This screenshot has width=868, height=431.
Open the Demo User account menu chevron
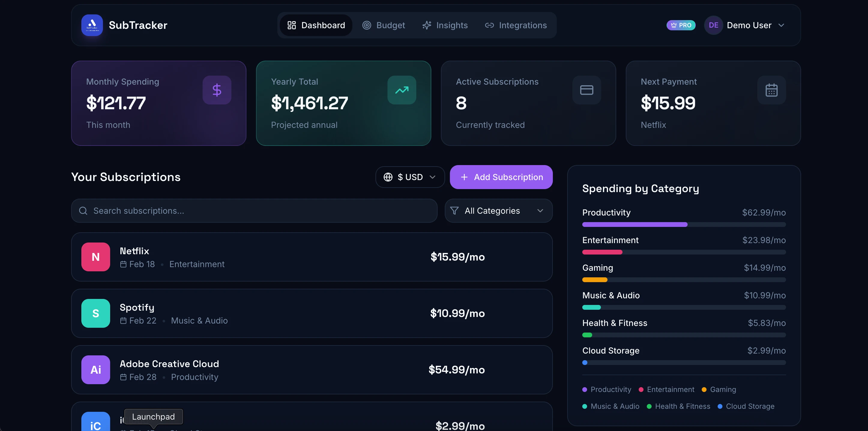point(781,25)
